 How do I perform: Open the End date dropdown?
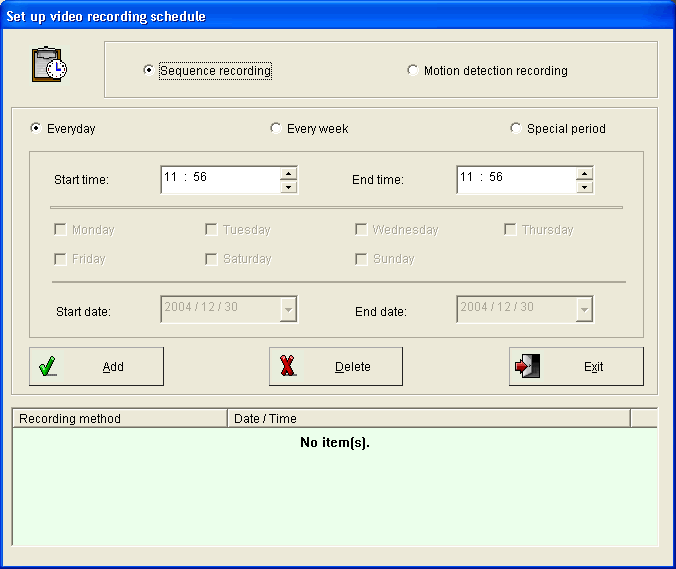click(584, 310)
